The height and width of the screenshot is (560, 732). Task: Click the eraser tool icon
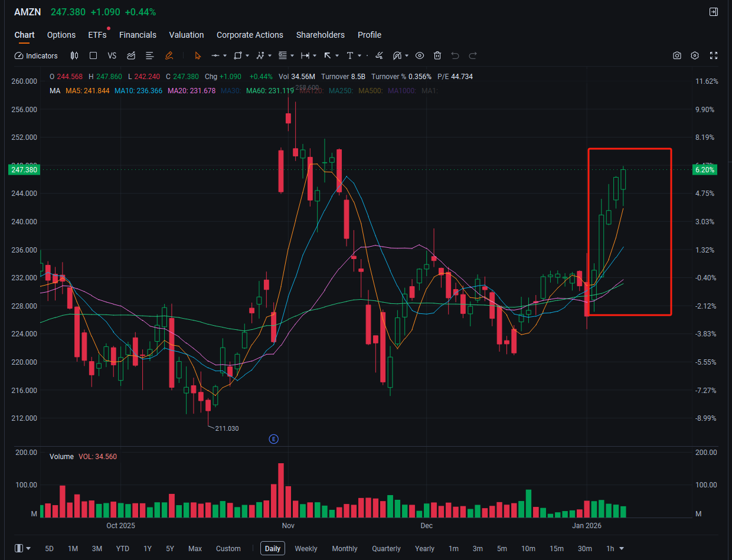pos(379,55)
